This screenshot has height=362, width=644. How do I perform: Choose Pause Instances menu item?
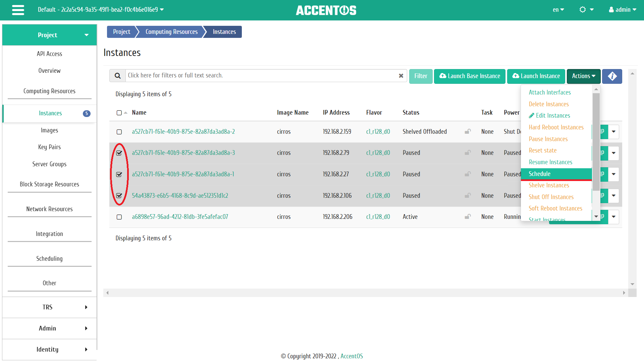click(x=548, y=139)
